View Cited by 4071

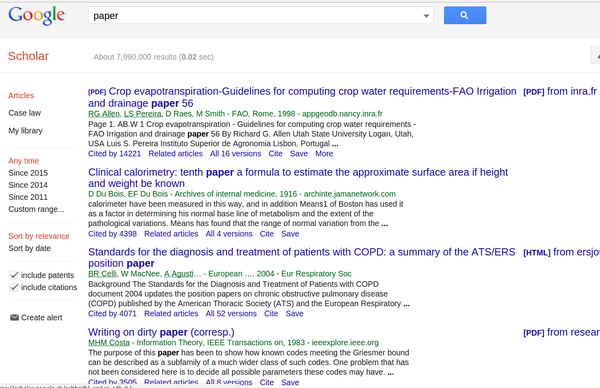112,313
